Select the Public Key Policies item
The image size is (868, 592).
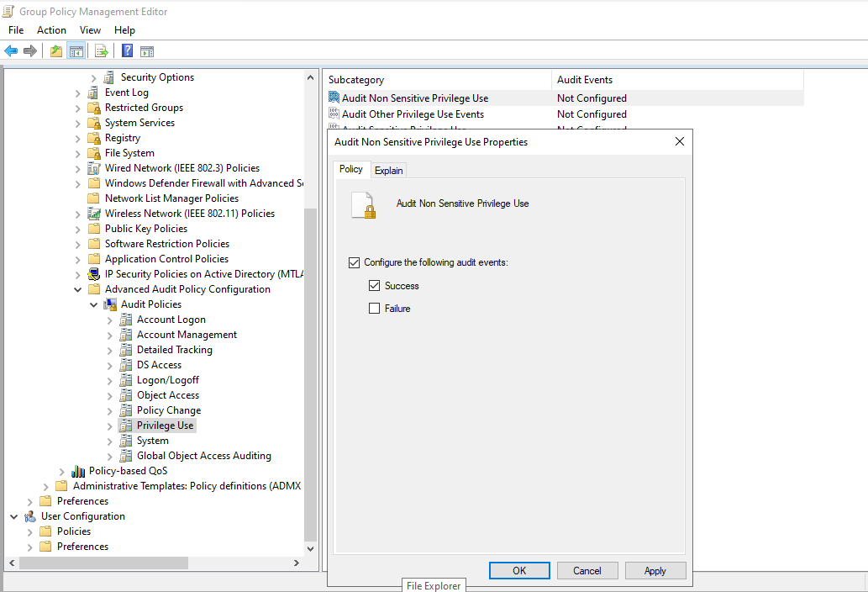[146, 229]
